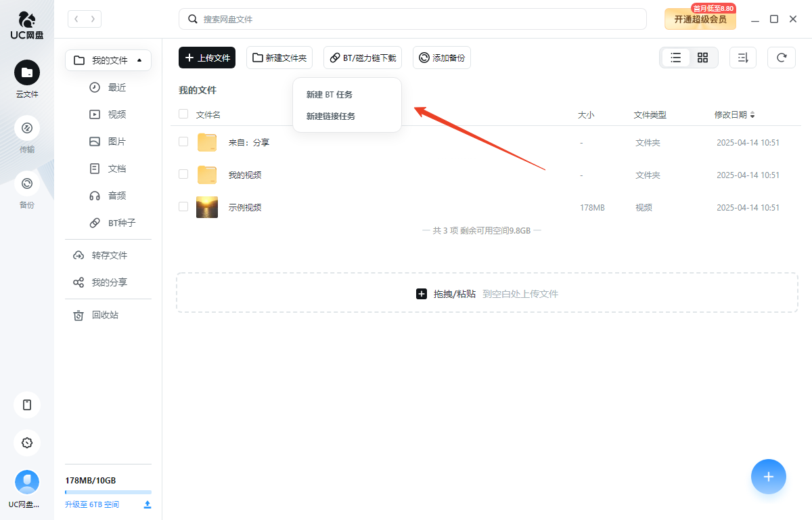
Task: Refresh the file list
Action: coord(782,58)
